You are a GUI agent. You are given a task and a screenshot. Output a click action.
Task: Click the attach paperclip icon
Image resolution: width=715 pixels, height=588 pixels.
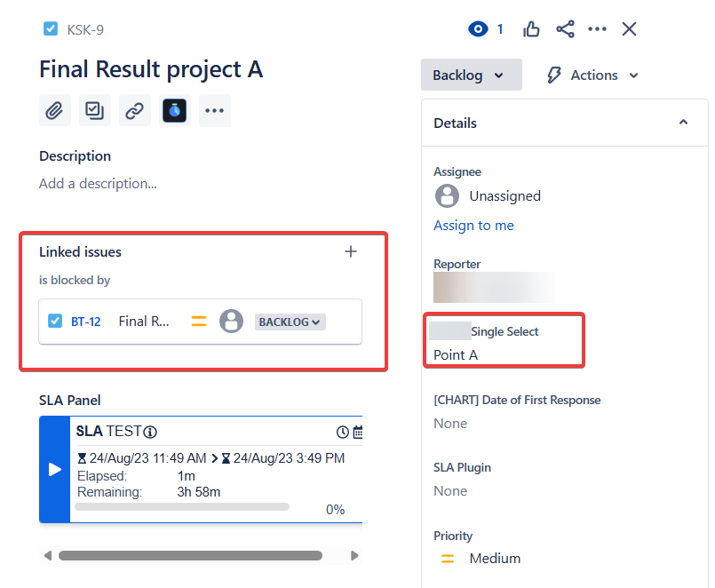click(55, 110)
